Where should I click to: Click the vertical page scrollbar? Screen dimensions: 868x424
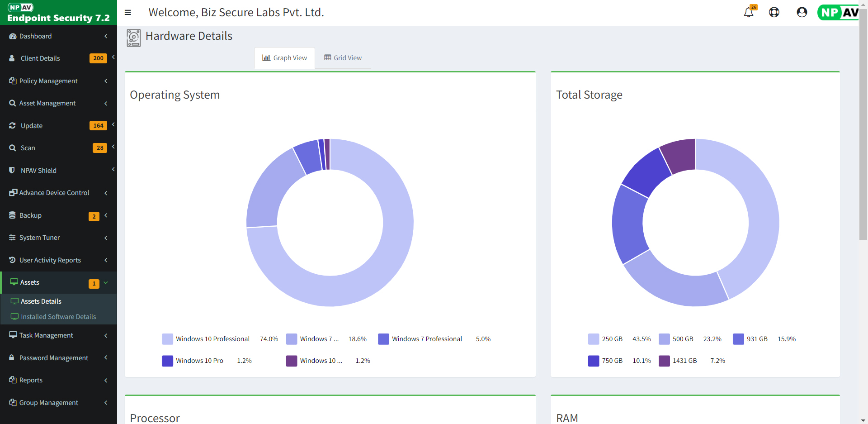pos(863,136)
